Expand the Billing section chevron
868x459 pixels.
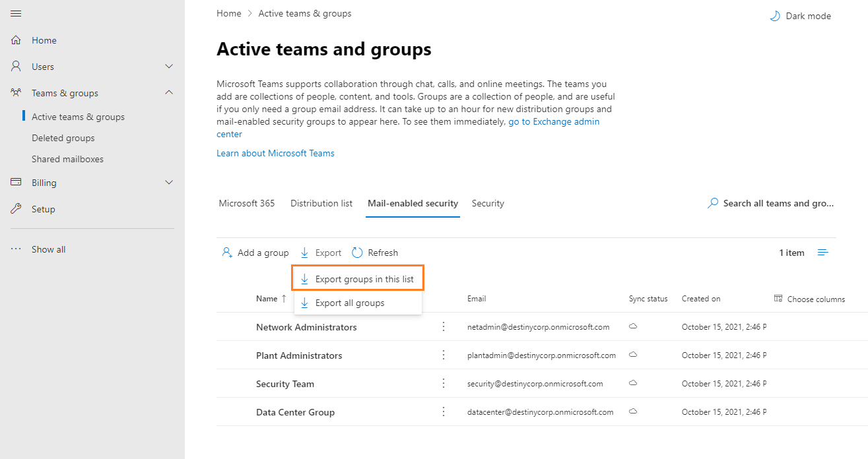click(169, 183)
